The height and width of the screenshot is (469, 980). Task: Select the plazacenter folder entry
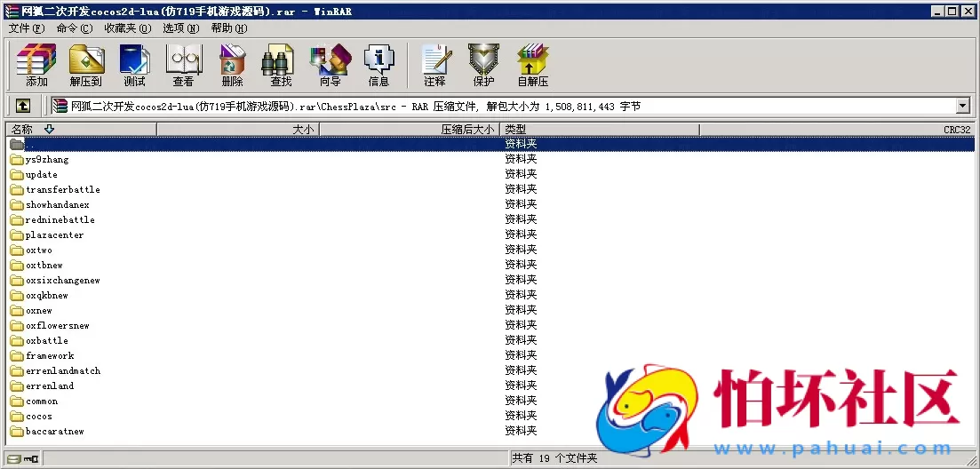[x=54, y=235]
